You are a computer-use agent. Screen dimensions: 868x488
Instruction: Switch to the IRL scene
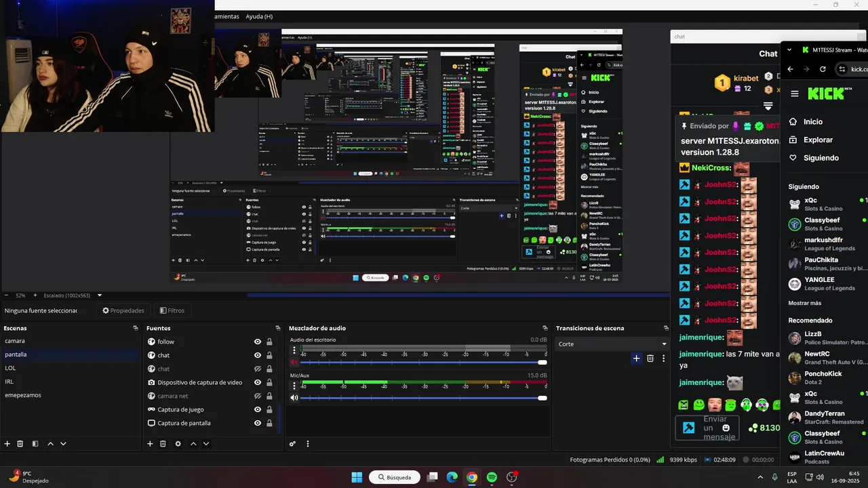tap(69, 382)
